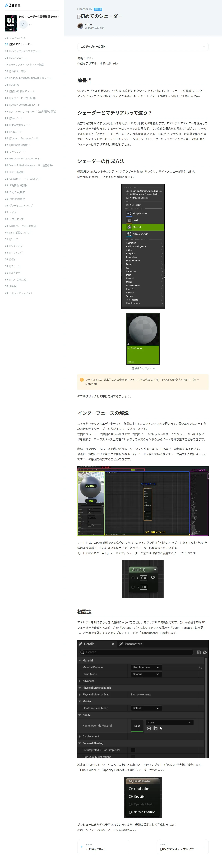Open sidebar chapter 21 SDF（基礎編）
This screenshot has width=222, height=868.
(x=15, y=172)
